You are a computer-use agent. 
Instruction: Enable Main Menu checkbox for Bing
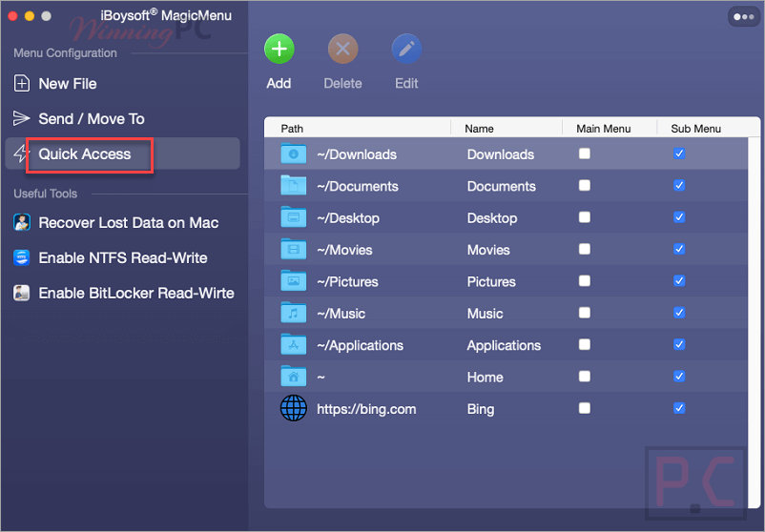pos(585,408)
